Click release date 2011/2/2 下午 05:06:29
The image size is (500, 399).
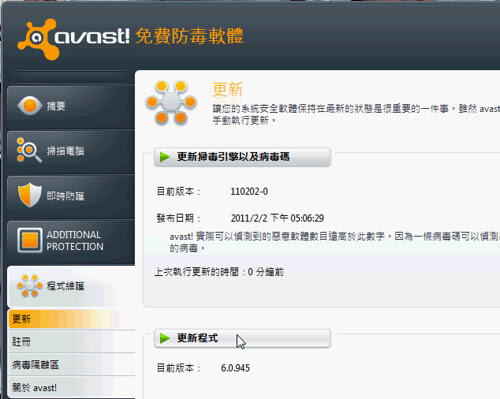point(277,218)
